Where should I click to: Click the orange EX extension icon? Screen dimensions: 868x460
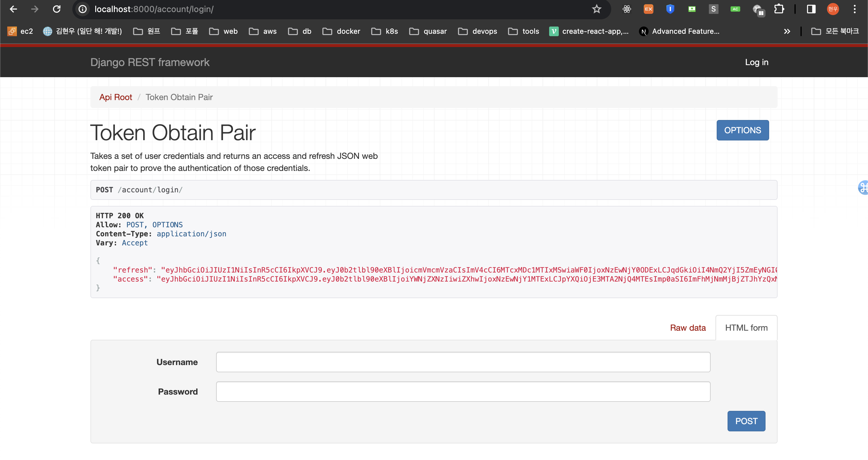(648, 9)
